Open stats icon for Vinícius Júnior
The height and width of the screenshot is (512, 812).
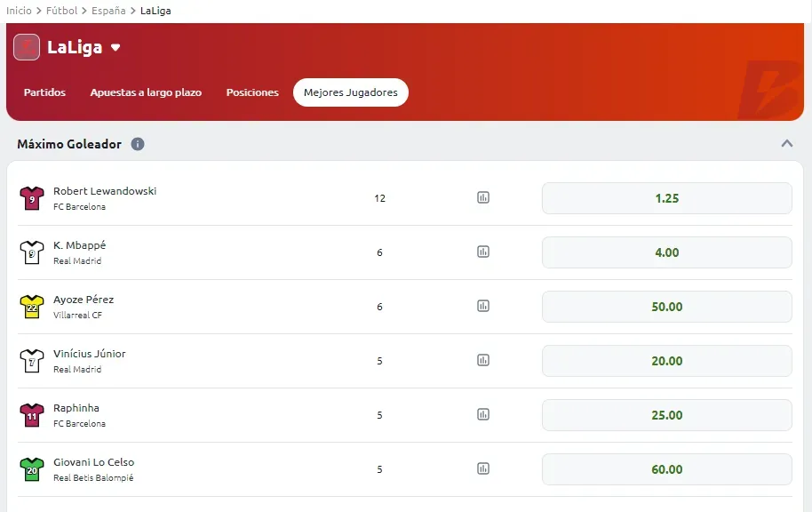pos(483,360)
